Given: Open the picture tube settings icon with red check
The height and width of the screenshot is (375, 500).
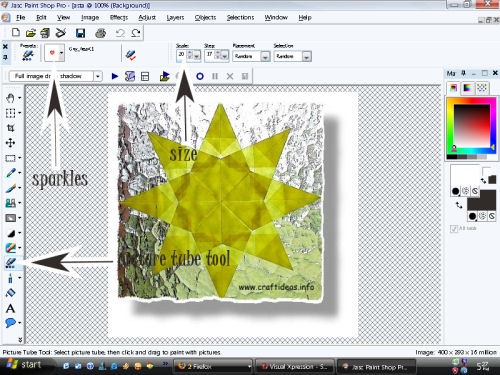Looking at the screenshot, I should pyautogui.click(x=130, y=55).
